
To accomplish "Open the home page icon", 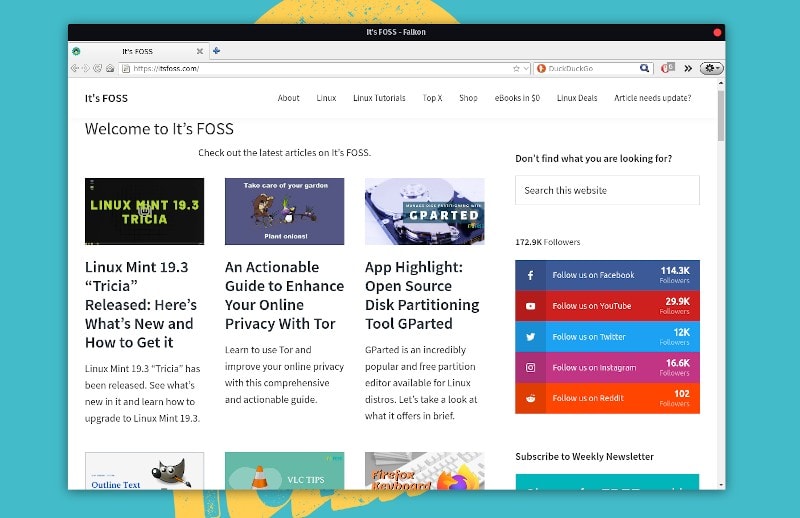I will [x=110, y=68].
